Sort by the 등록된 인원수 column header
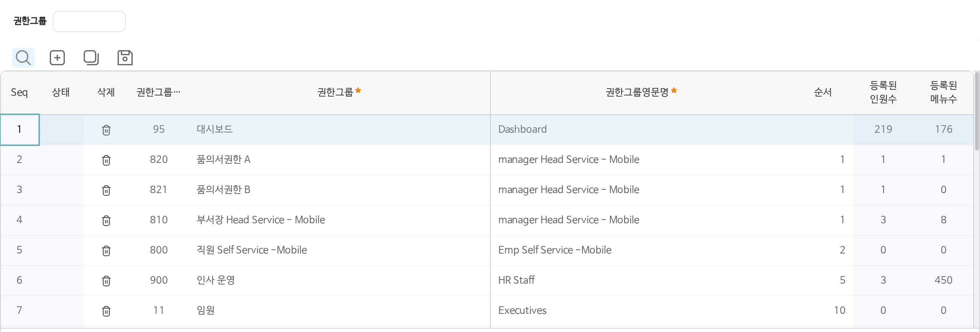This screenshot has width=980, height=332. [883, 92]
